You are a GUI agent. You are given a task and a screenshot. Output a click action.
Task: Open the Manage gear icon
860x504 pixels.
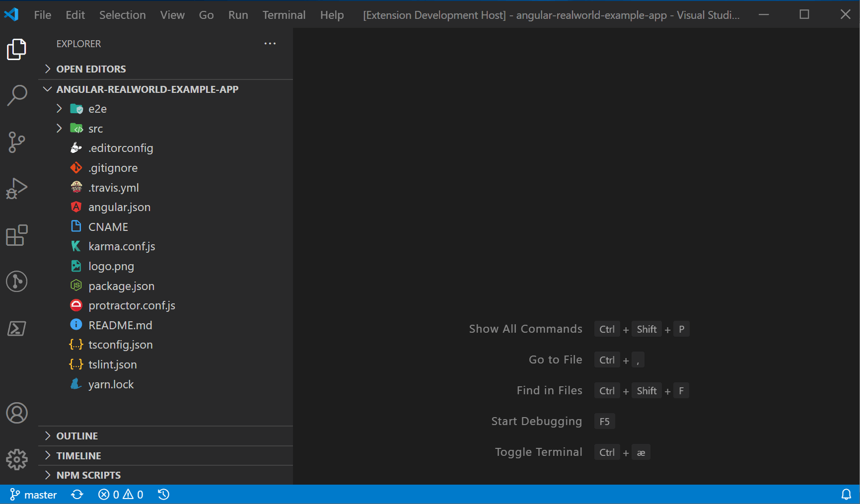click(17, 460)
